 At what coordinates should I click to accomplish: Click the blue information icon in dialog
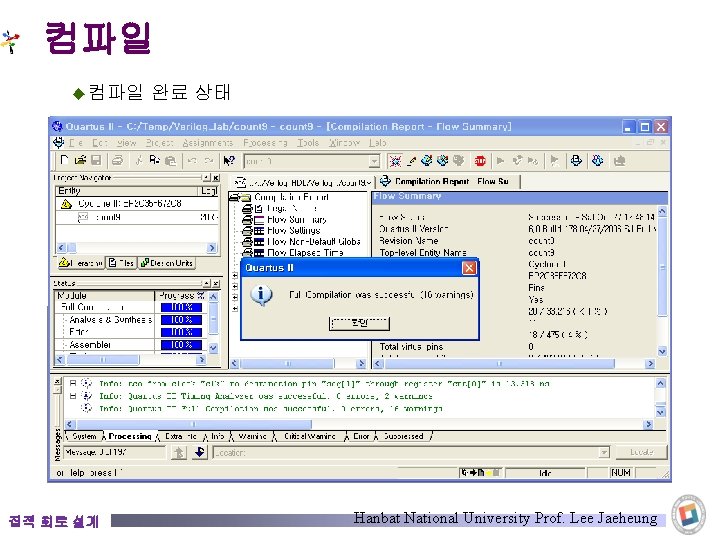pos(261,294)
